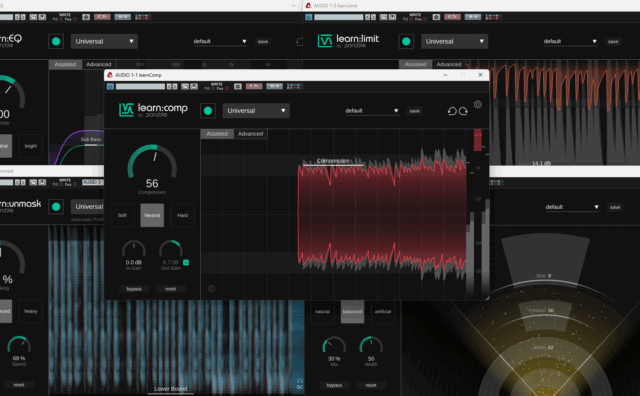Viewport: 640px width, 396px height.
Task: Select Soft compression style
Action: tap(122, 215)
